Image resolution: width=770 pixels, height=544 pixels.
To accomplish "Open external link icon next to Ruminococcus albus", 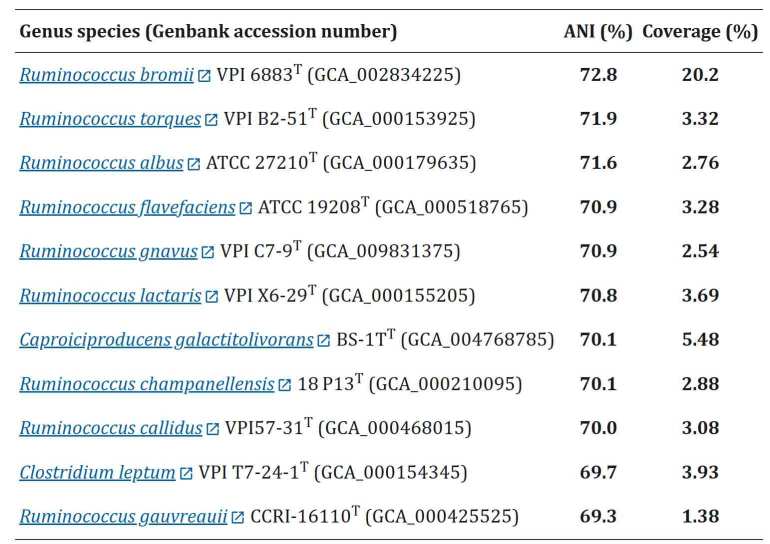I will (194, 164).
